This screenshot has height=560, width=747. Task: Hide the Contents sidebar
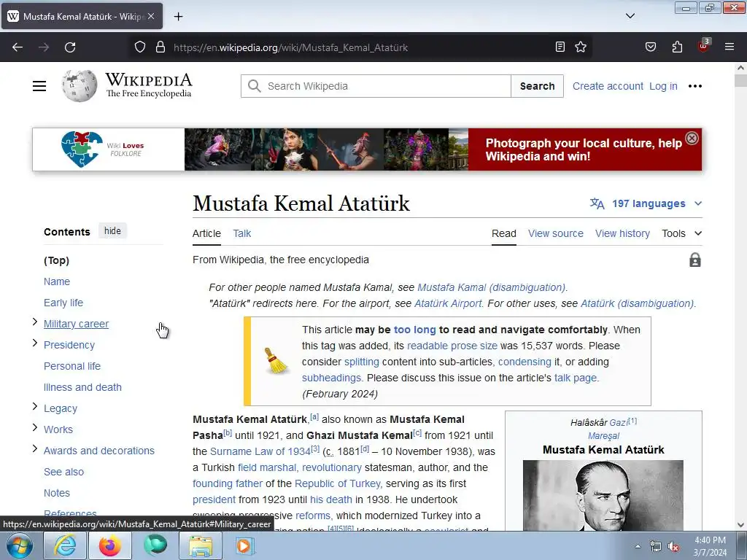(x=112, y=231)
